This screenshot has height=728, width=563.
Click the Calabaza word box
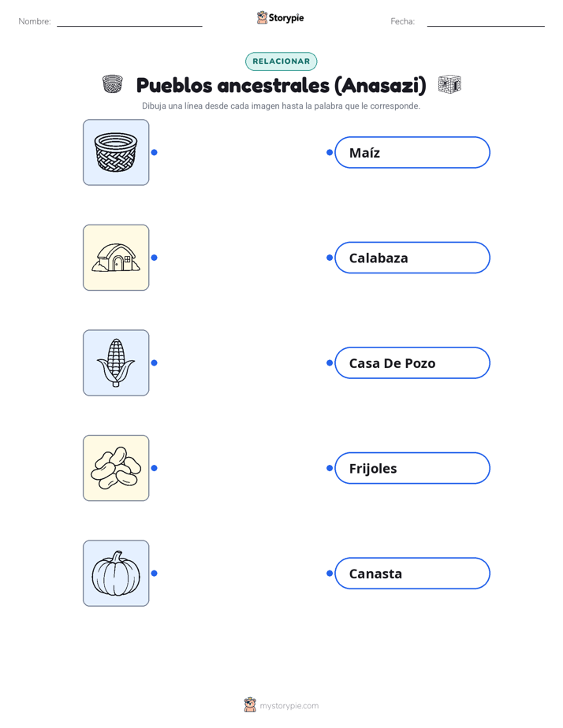pos(412,258)
